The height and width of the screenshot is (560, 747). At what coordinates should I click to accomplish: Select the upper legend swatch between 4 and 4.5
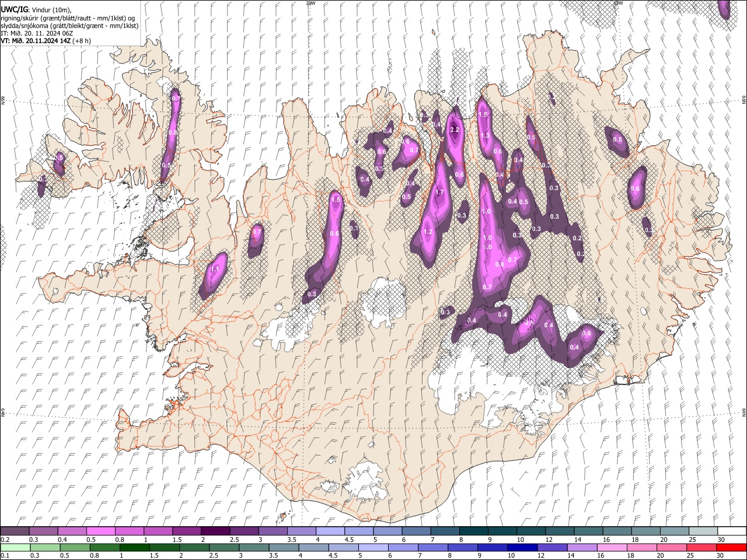(329, 531)
